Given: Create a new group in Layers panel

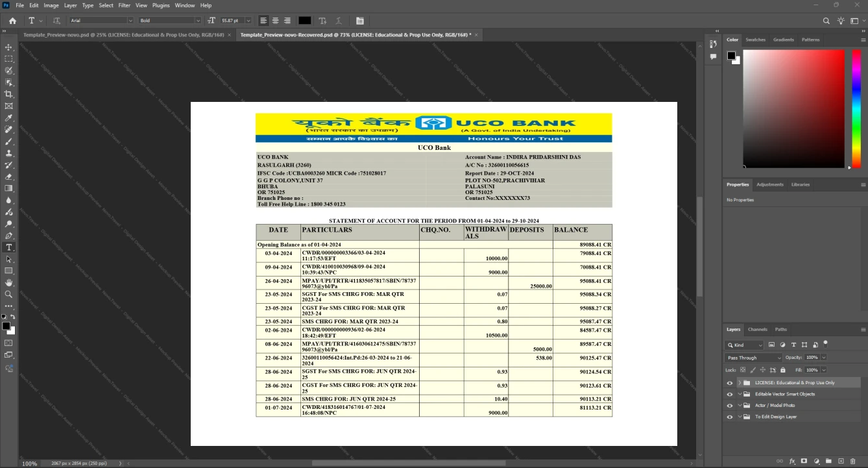Looking at the screenshot, I should click(x=828, y=461).
